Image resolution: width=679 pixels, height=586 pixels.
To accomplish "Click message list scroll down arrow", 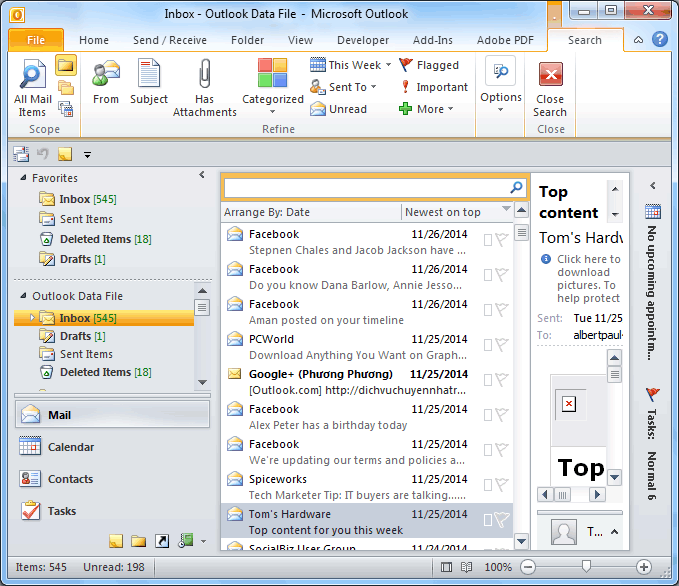I will coord(521,541).
